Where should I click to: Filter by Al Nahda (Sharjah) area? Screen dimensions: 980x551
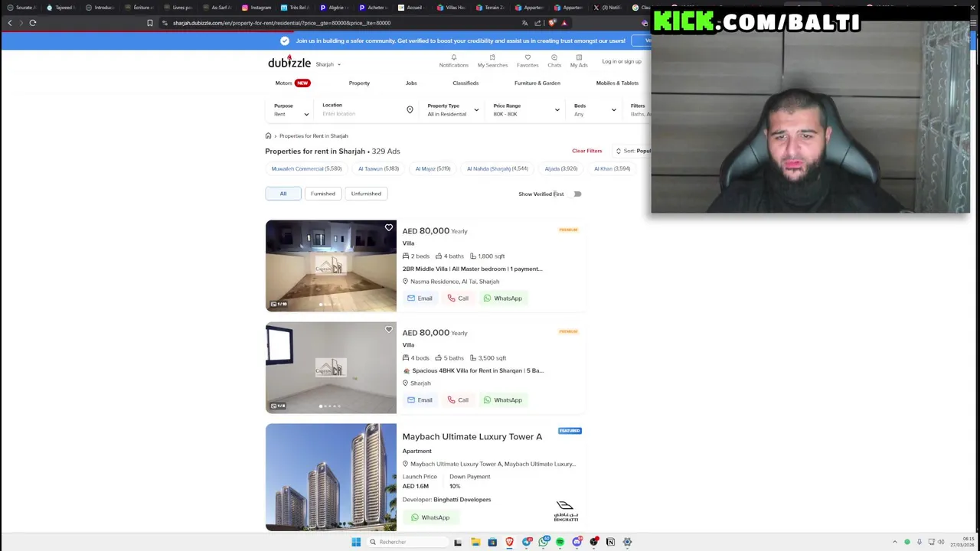coord(498,168)
